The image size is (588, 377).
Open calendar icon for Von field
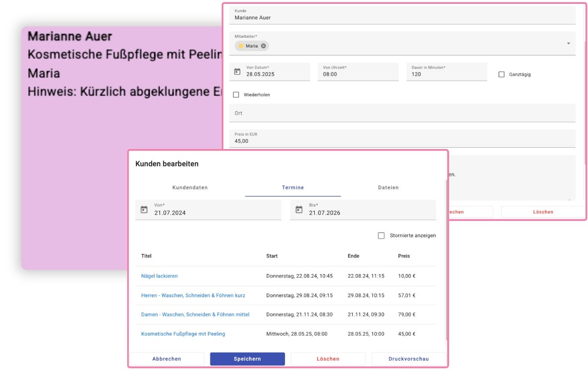(x=144, y=210)
